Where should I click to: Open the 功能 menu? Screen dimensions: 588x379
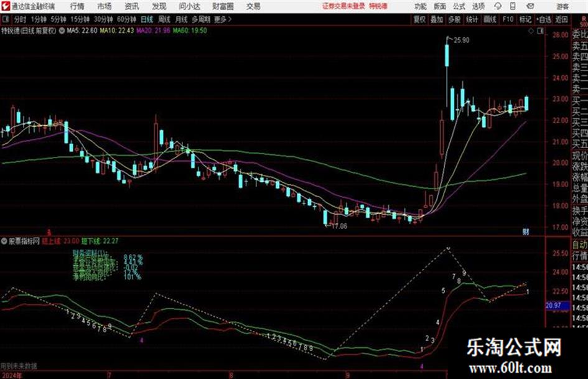pos(421,6)
